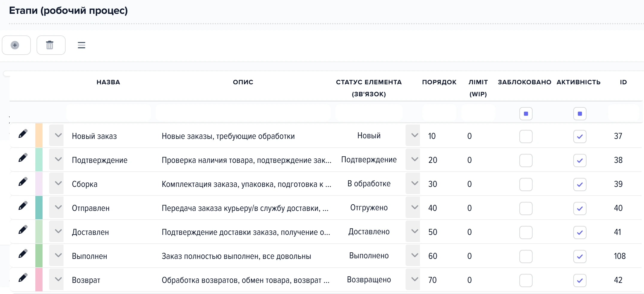Image resolution: width=644 pixels, height=294 pixels.
Task: Sort by the ID column header
Action: [x=623, y=82]
